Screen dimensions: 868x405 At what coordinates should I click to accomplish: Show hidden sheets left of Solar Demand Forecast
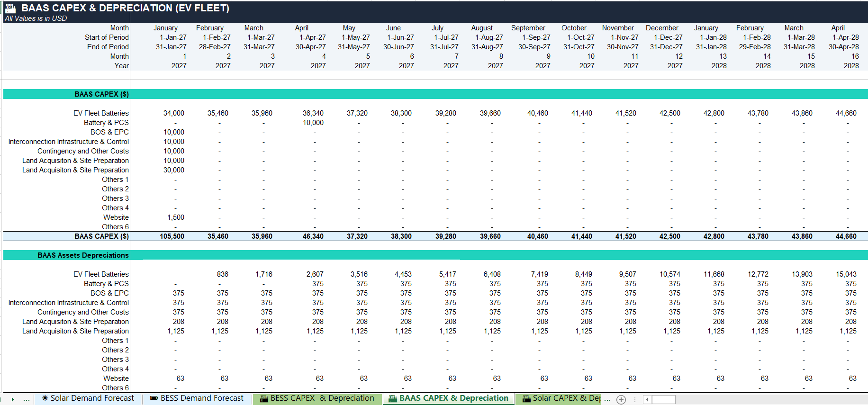[x=27, y=399]
